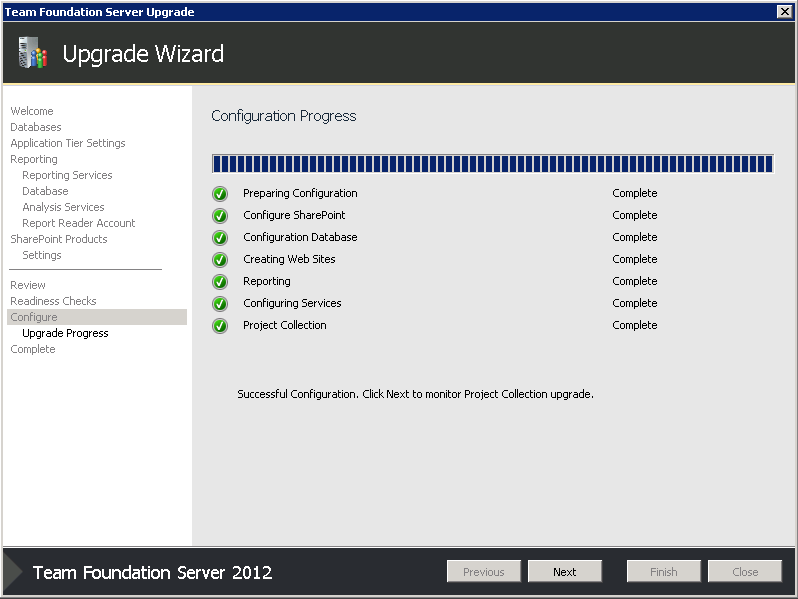This screenshot has height=599, width=798.
Task: Click the Upgrade Wizard title text
Action: point(143,54)
